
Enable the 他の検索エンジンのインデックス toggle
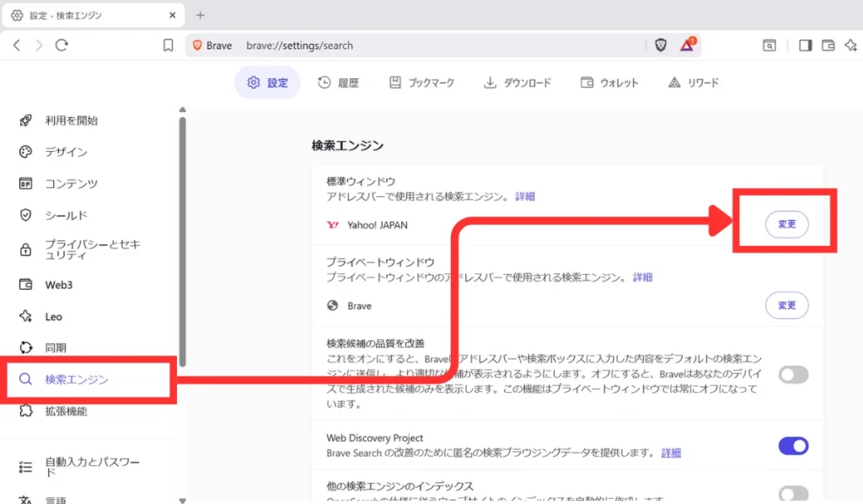click(793, 493)
